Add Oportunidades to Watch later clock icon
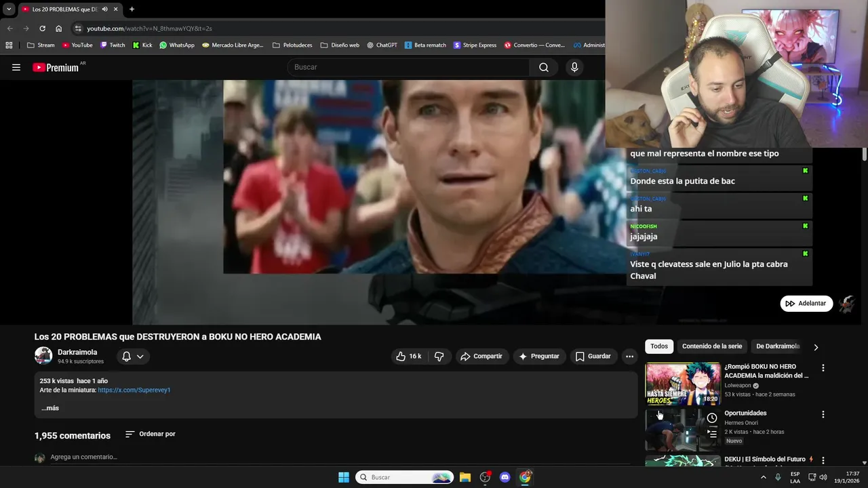Image resolution: width=868 pixels, height=488 pixels. [712, 418]
